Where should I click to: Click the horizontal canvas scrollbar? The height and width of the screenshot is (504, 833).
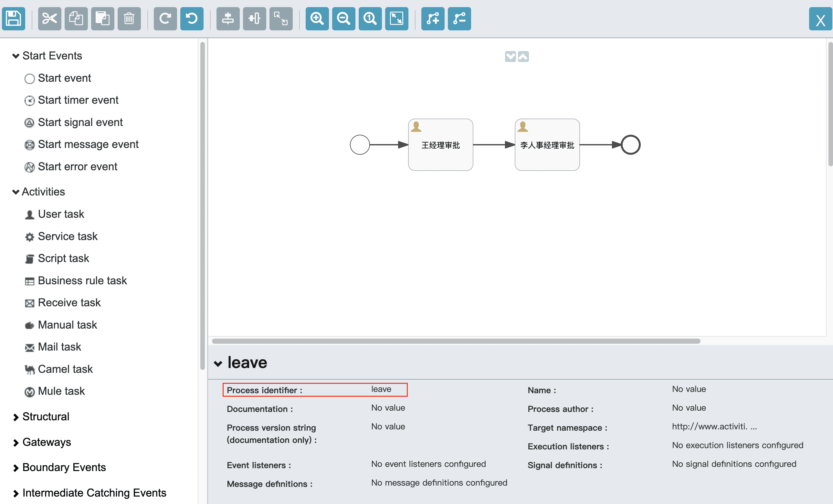click(x=455, y=341)
